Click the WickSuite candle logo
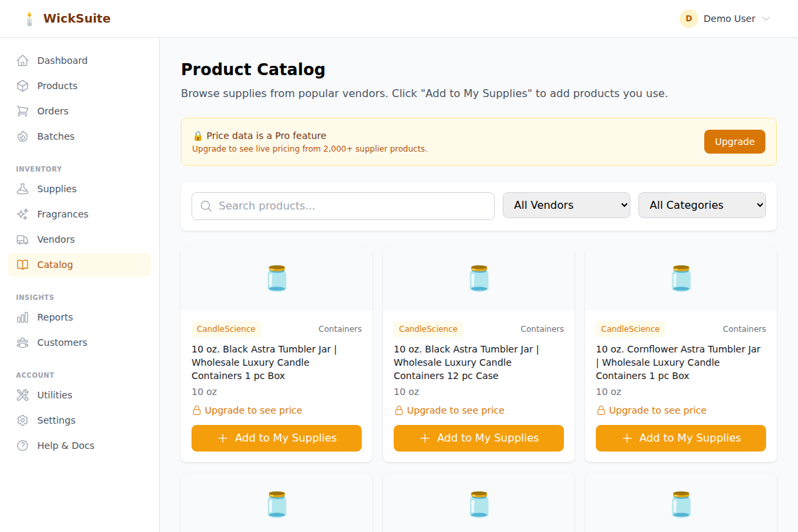798x532 pixels. 29,18
